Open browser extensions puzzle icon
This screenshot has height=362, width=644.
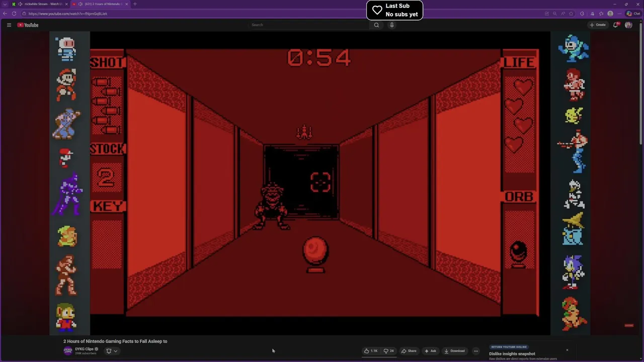click(582, 14)
